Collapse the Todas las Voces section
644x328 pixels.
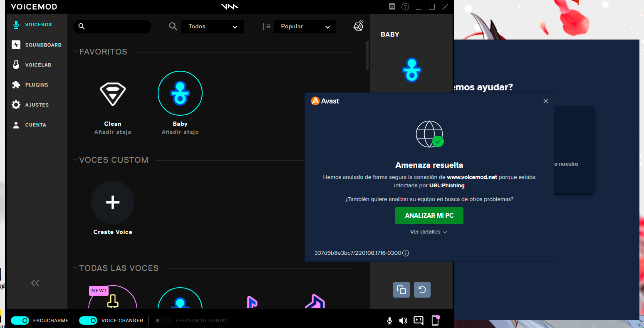[76, 268]
